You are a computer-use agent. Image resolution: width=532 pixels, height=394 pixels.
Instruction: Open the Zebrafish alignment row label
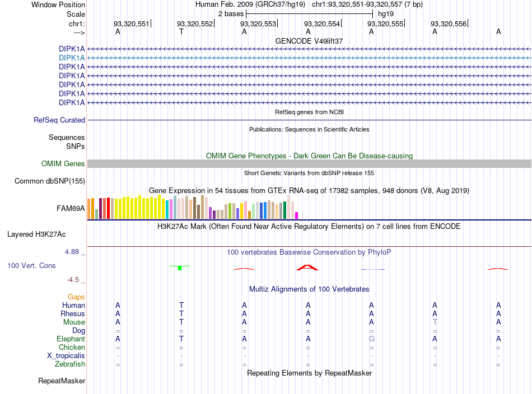pos(70,364)
